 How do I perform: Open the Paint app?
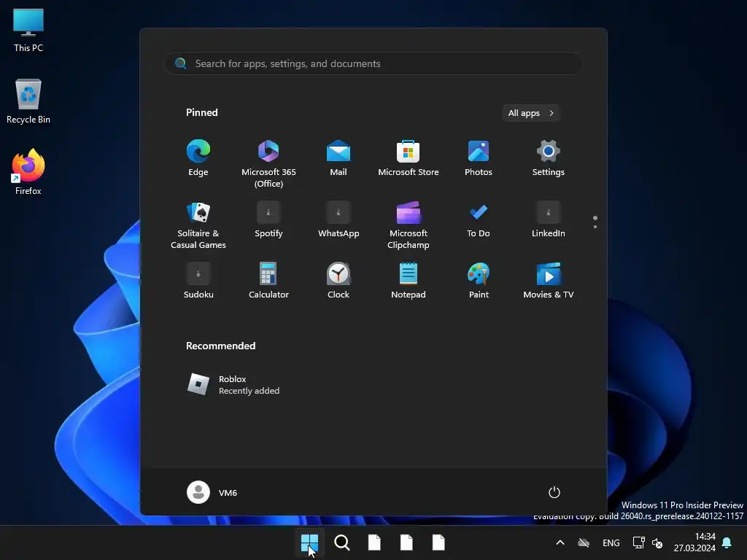(x=479, y=281)
